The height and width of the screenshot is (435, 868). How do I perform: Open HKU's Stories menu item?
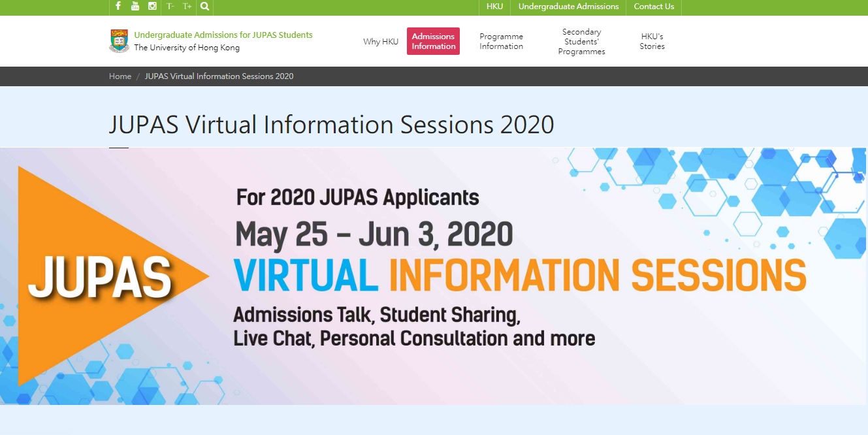652,41
